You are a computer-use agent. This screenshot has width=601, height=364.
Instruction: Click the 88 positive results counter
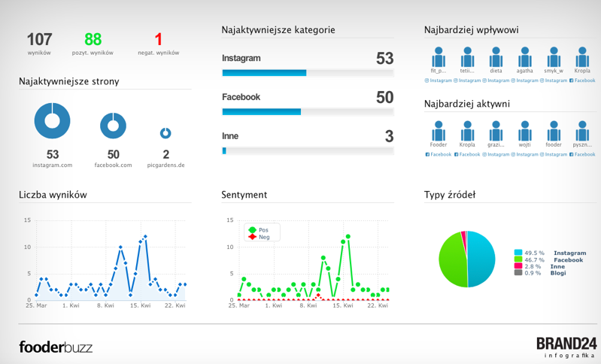pyautogui.click(x=93, y=40)
